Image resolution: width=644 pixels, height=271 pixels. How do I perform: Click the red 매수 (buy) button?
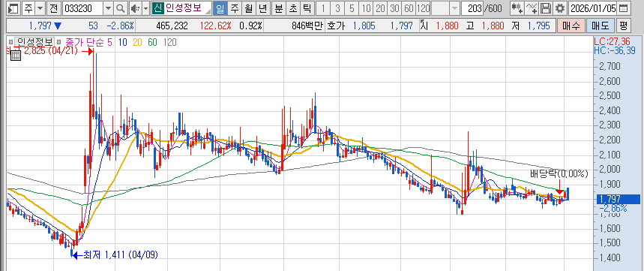[571, 26]
